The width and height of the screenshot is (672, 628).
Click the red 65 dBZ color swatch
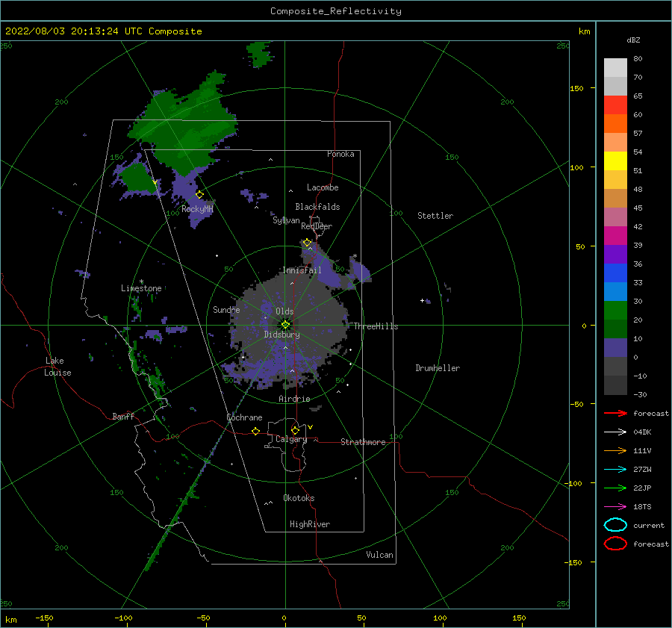615,105
